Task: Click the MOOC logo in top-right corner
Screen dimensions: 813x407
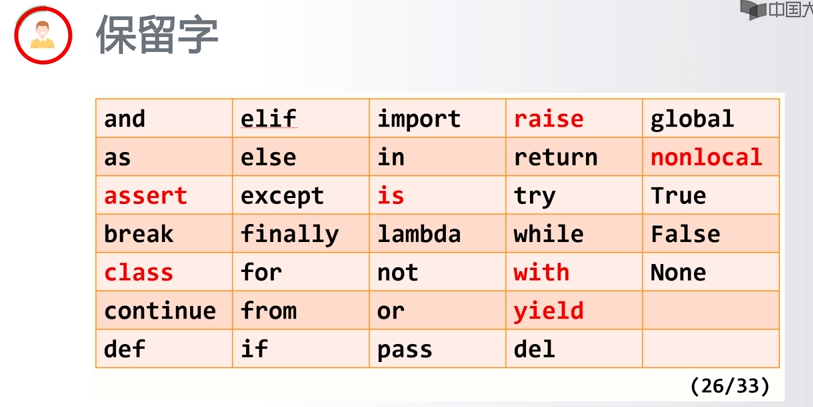Action: [776, 9]
